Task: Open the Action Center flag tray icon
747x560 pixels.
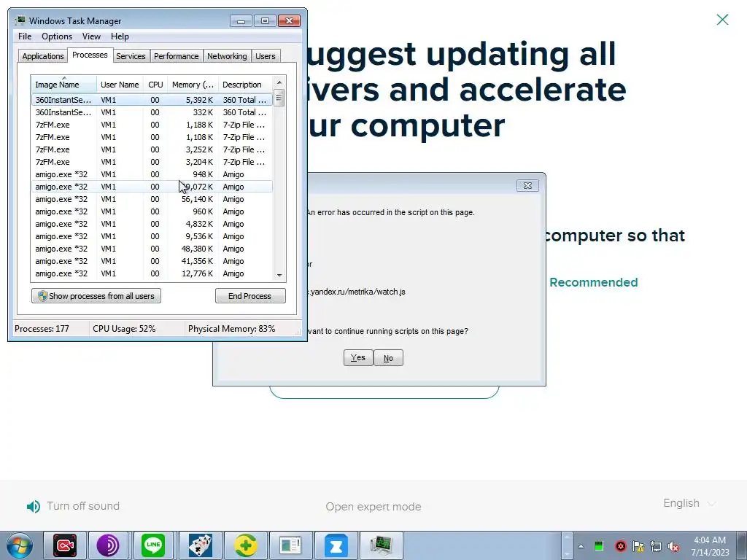Action: (638, 546)
